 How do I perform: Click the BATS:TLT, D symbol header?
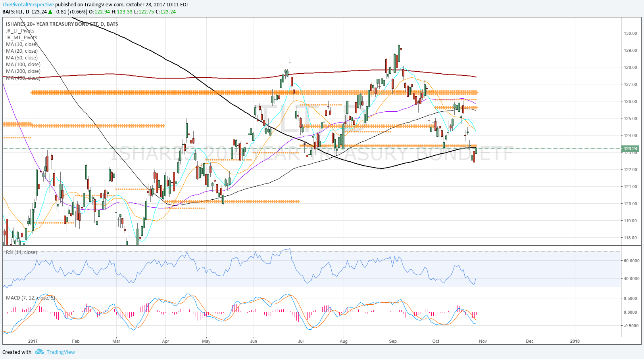pos(15,11)
